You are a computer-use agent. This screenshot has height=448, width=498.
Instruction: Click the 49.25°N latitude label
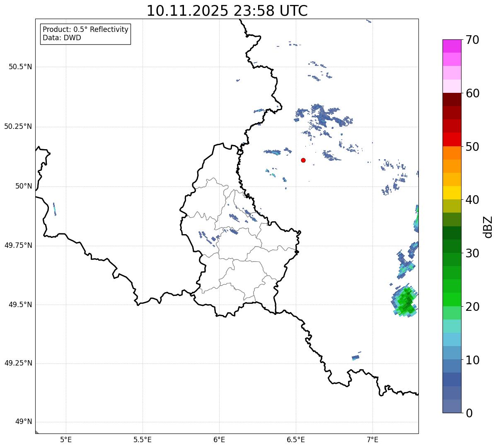(x=18, y=363)
